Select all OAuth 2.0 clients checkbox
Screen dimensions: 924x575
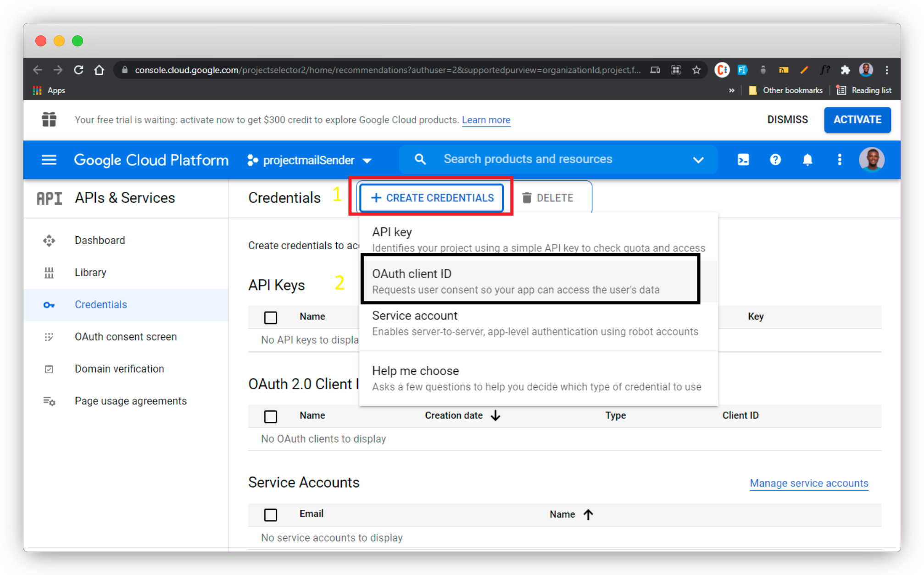[271, 416]
